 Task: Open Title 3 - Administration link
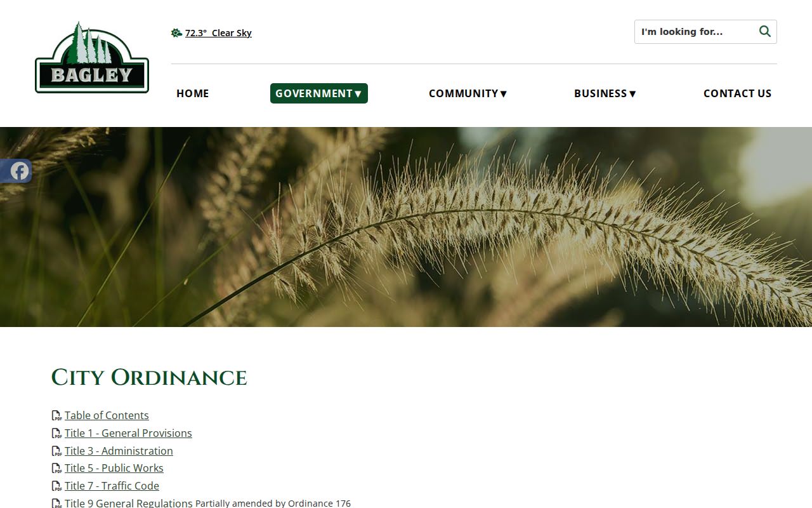pos(119,451)
